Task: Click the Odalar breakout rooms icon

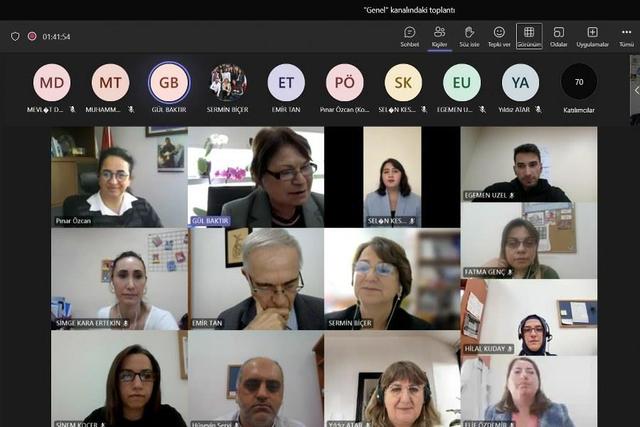Action: (x=558, y=36)
